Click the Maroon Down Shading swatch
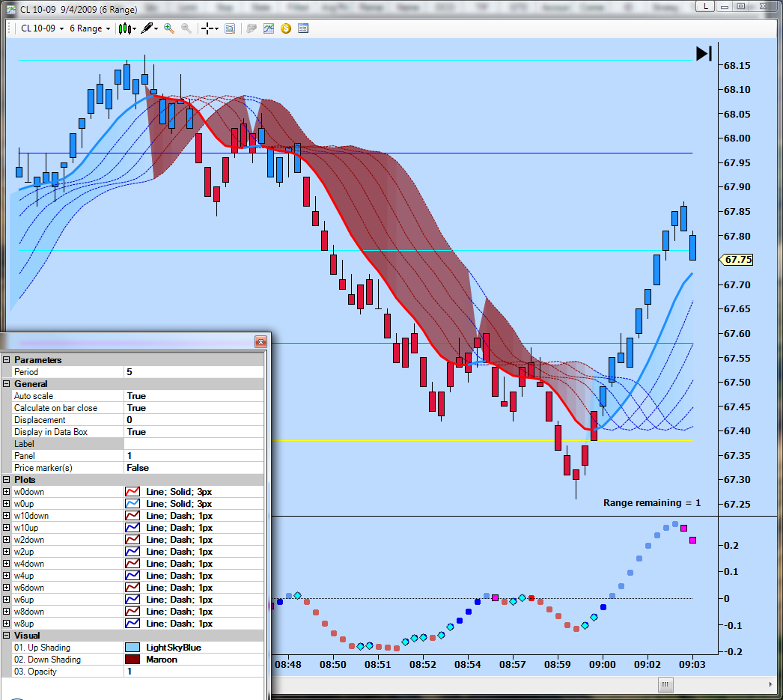This screenshot has height=700, width=783. (132, 660)
